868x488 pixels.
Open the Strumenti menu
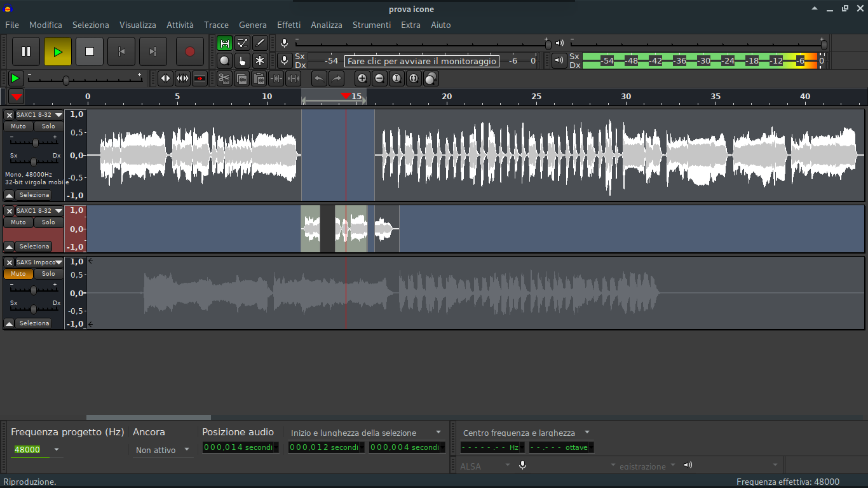point(372,25)
